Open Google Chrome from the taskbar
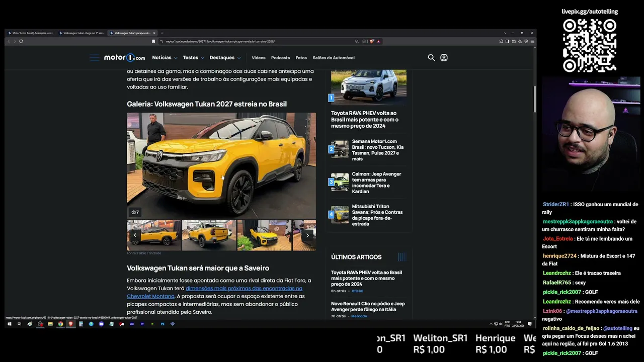Image resolution: width=644 pixels, height=362 pixels. 60,324
